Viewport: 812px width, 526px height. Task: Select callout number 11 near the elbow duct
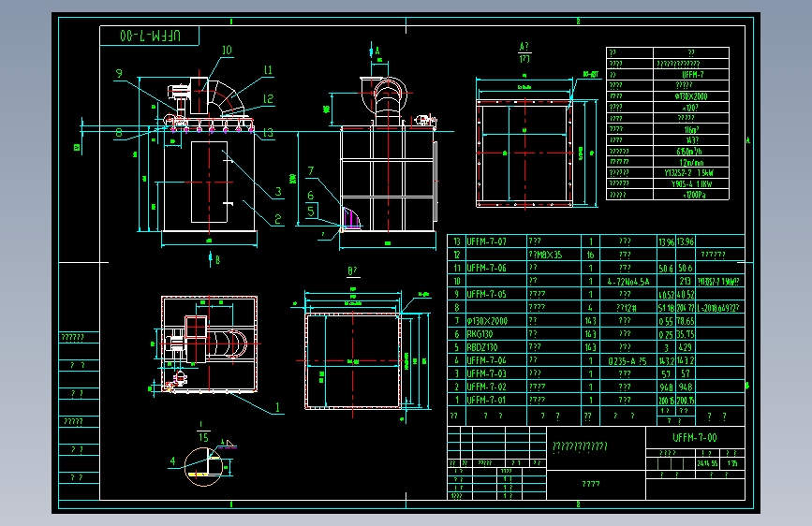click(x=268, y=70)
